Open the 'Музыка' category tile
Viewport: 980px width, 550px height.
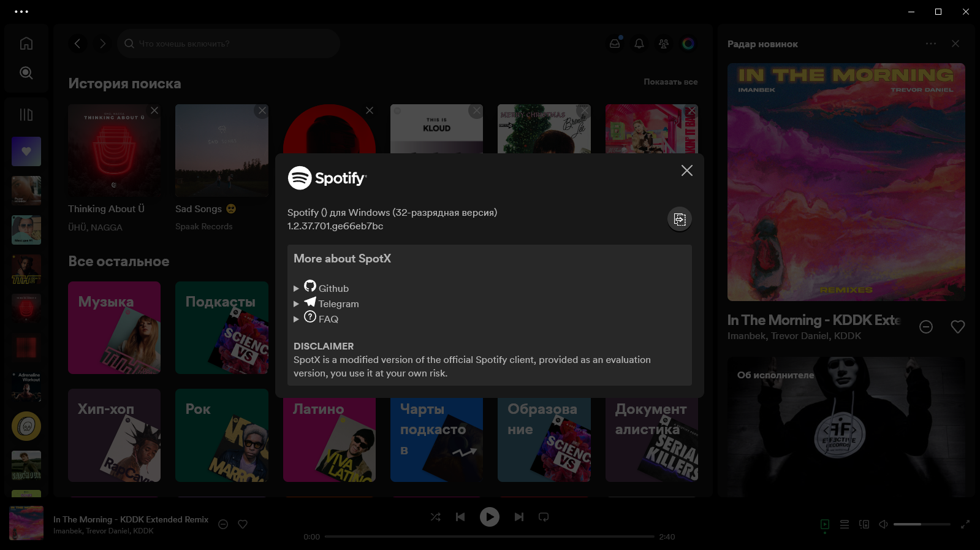click(115, 327)
